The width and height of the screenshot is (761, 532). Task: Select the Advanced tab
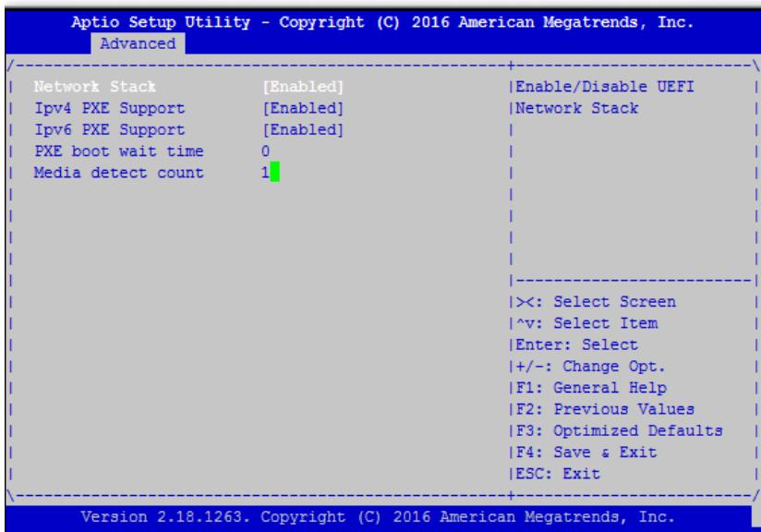click(x=138, y=43)
